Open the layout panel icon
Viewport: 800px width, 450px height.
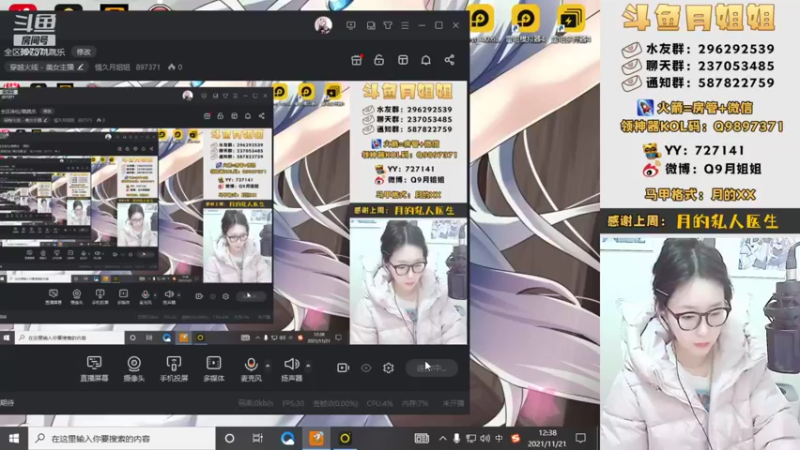pos(403,60)
